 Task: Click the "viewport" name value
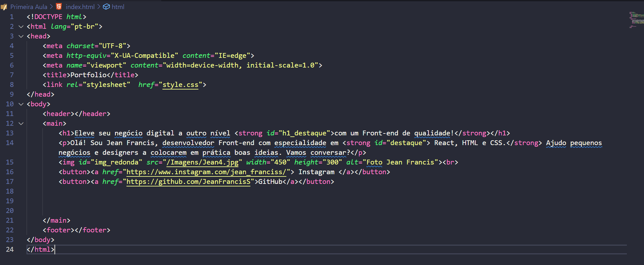click(107, 65)
